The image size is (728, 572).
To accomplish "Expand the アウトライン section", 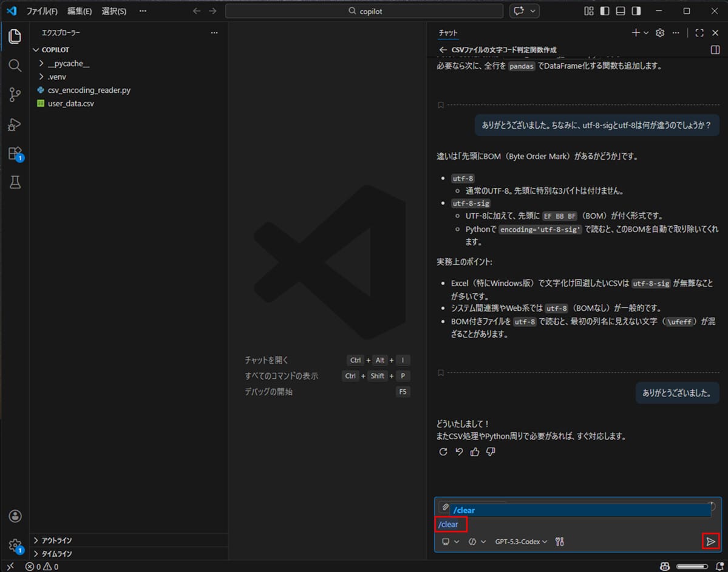I will (x=55, y=540).
